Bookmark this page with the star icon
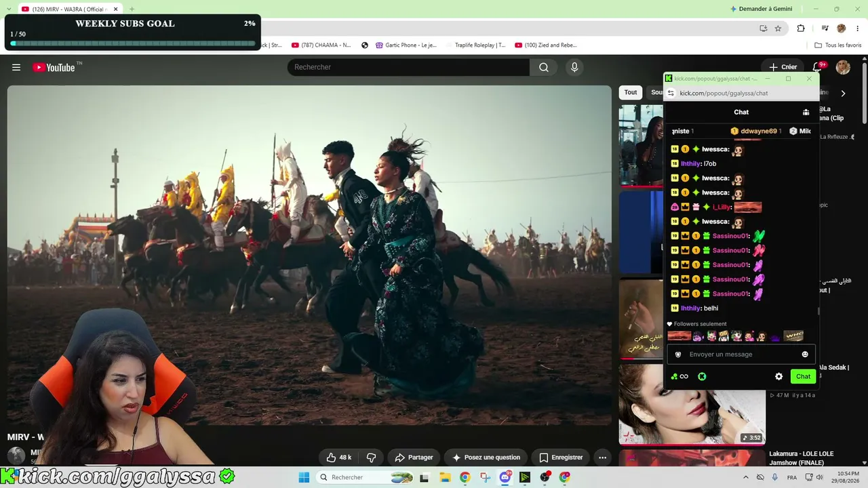This screenshot has width=868, height=488. pos(778,28)
